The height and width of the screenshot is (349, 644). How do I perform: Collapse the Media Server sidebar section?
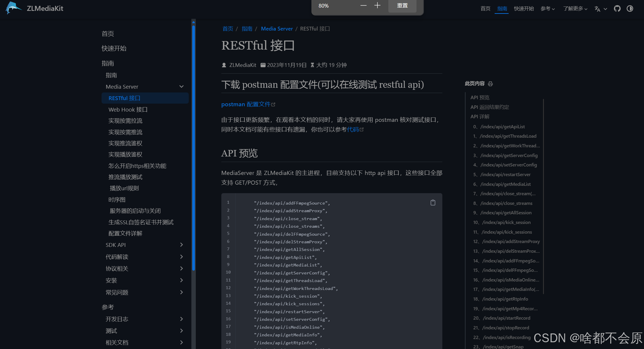(x=181, y=87)
